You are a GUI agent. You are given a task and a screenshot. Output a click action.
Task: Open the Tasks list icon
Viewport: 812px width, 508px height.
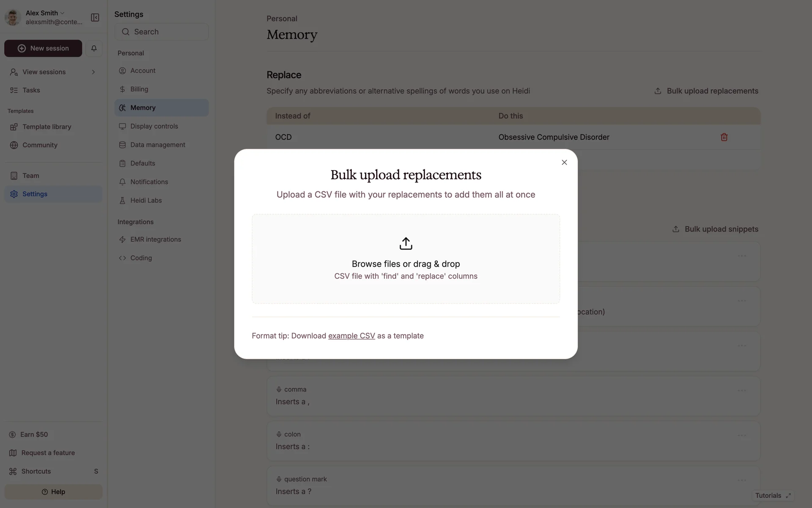[14, 90]
